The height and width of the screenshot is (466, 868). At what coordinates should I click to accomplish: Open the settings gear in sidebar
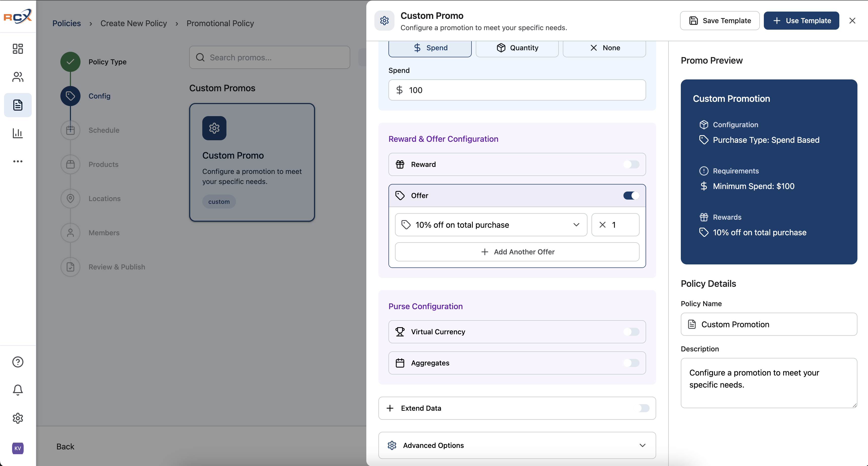pos(18,418)
